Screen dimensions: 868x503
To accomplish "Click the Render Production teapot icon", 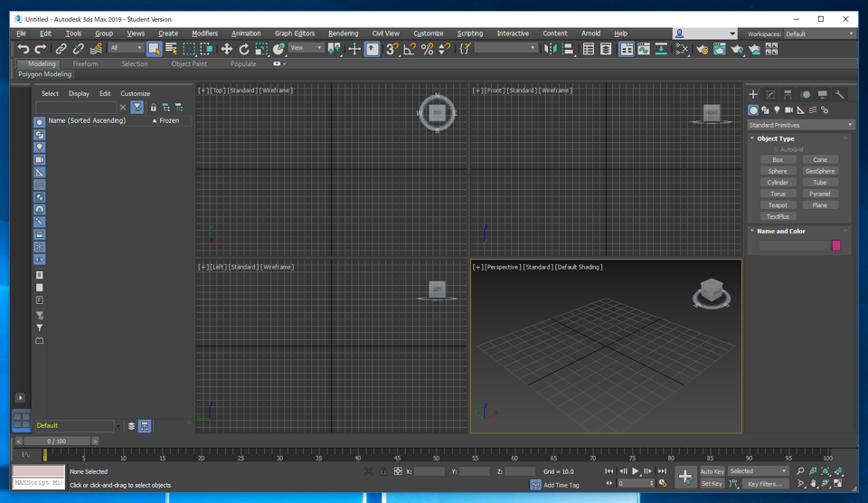I will click(x=737, y=49).
